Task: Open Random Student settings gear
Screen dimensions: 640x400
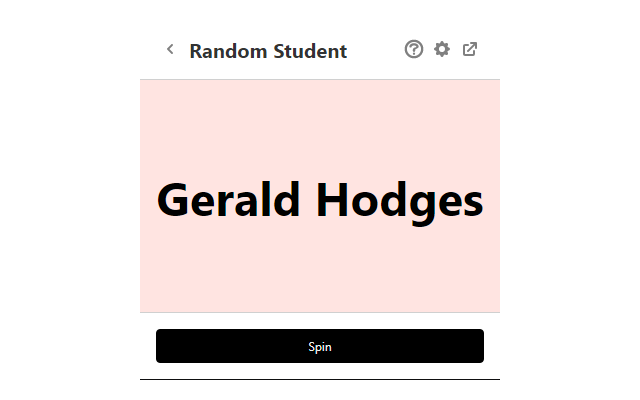Action: (442, 49)
